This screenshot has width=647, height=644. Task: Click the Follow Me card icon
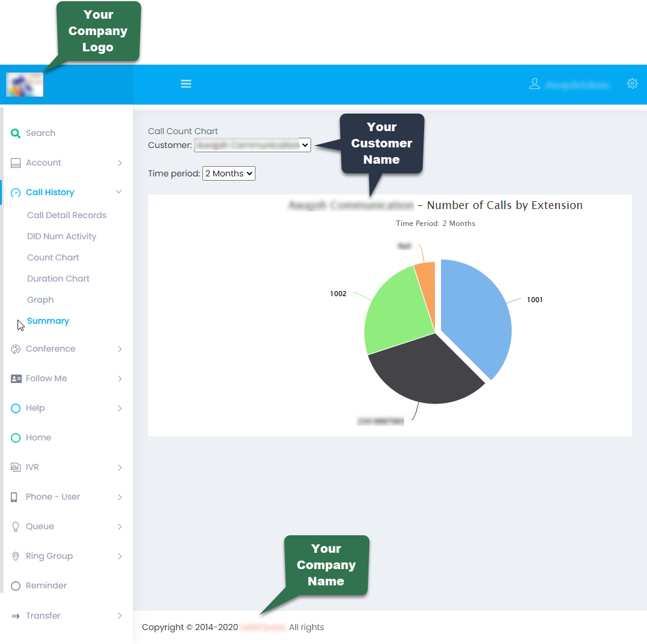[x=16, y=379]
